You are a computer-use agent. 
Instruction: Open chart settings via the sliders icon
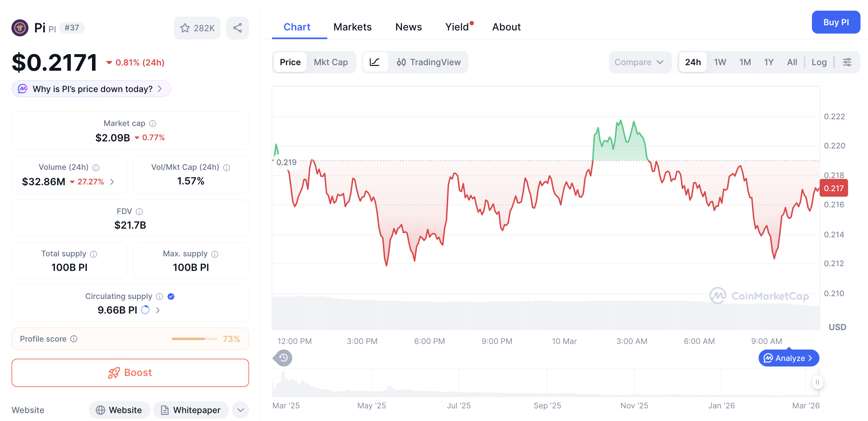(x=847, y=62)
